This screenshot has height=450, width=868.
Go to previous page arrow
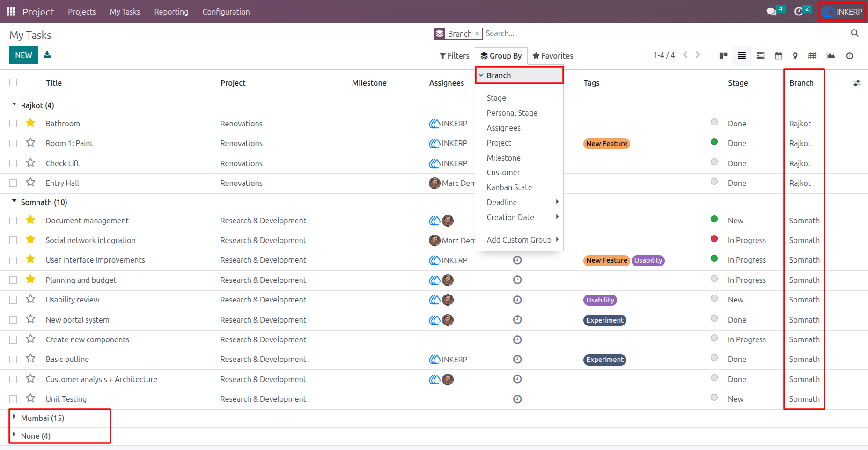(685, 55)
